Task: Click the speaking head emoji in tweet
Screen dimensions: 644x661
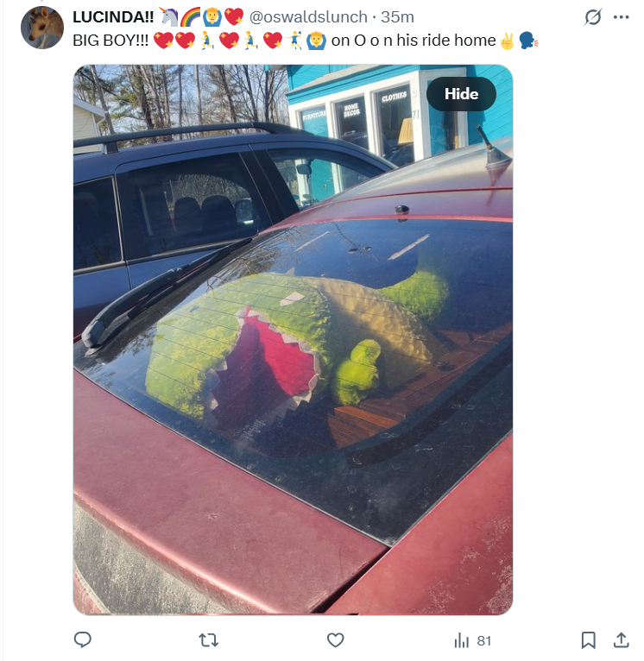Action: [x=528, y=41]
